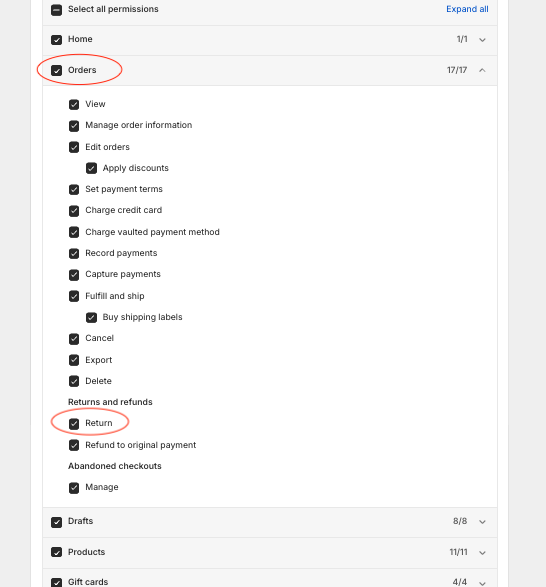Toggle the Capture payments checkbox
Viewport: 546px width, 587px height.
[x=74, y=275]
